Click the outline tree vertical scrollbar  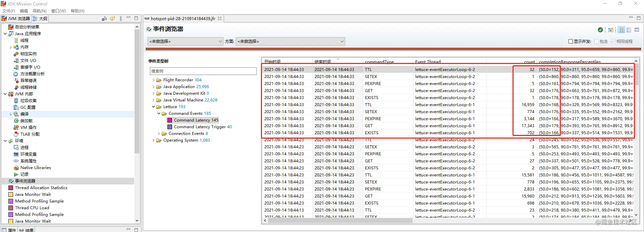tap(137, 91)
